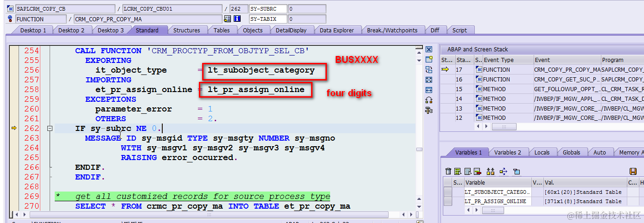
Task: Click the [371x1(8)]Standard Table value cell
Action: pos(584,202)
